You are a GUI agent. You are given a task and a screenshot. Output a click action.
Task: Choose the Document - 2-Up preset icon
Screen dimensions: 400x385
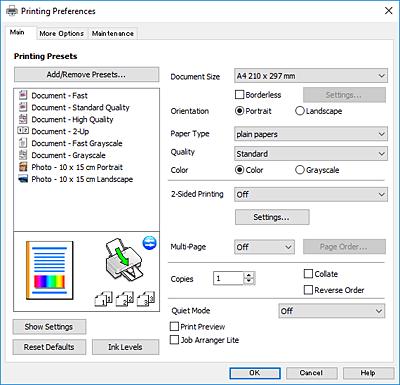tap(23, 131)
